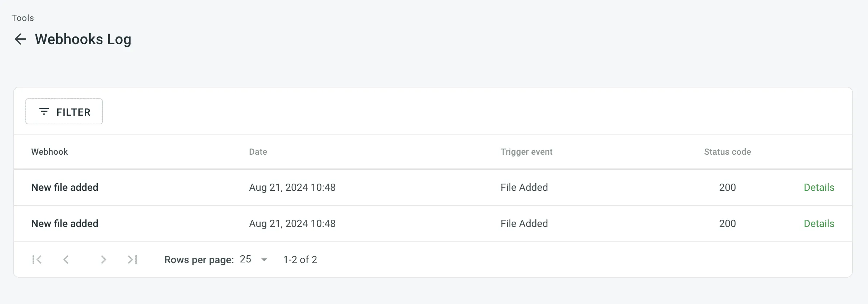Advance to the next page with the right chevron
This screenshot has height=304, width=868.
[x=104, y=259]
